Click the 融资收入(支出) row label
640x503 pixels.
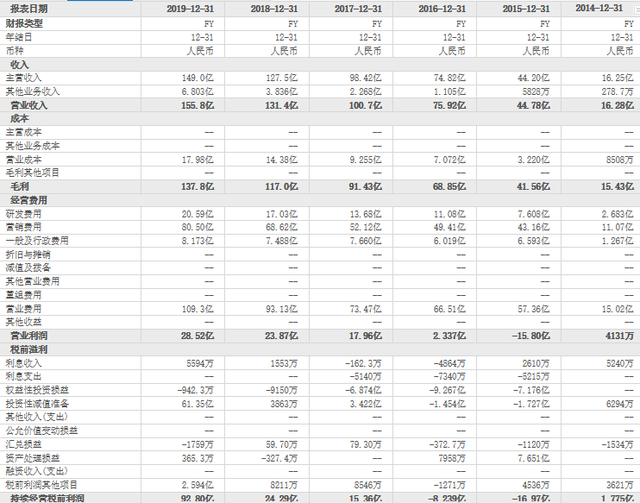tap(37, 472)
